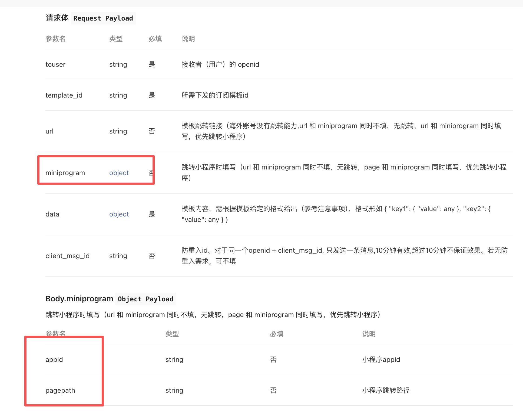Click the 小程序跳转路径 description text
Screen dimensions: 523x420
[x=386, y=390]
